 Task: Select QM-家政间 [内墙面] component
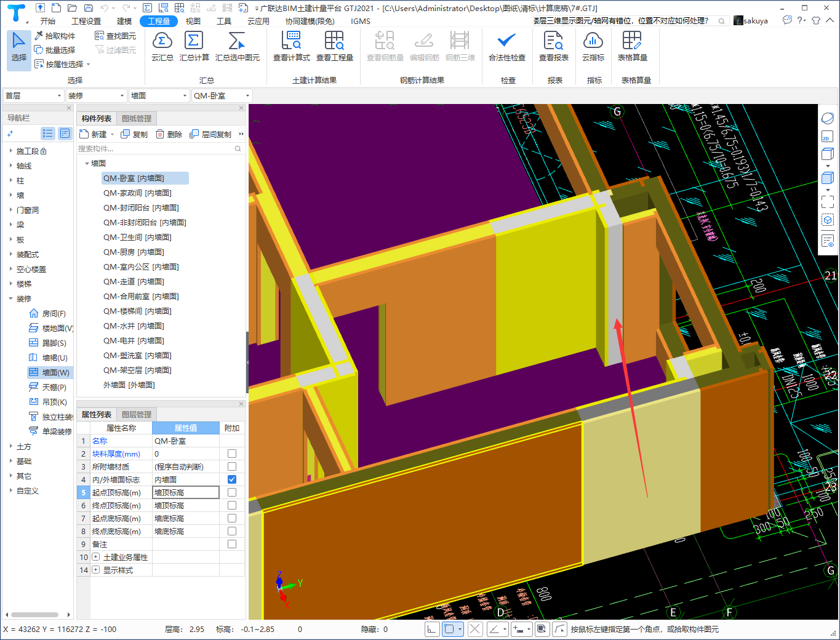point(137,193)
